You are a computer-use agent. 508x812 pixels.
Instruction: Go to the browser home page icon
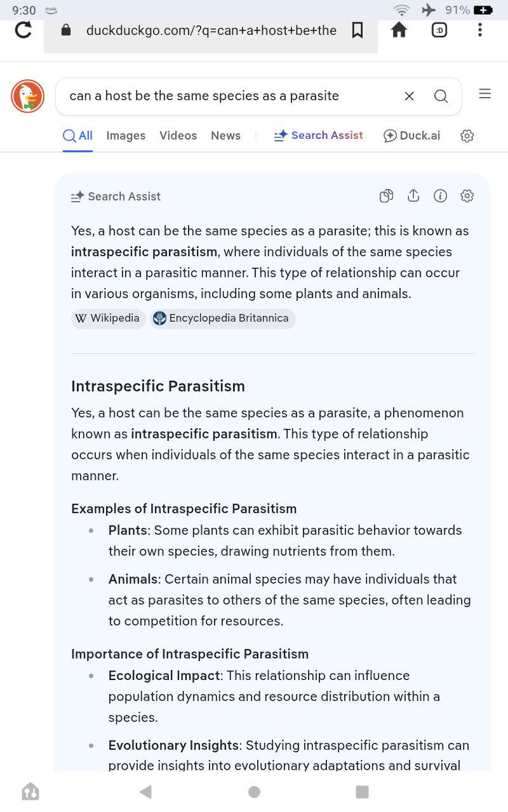(x=399, y=30)
